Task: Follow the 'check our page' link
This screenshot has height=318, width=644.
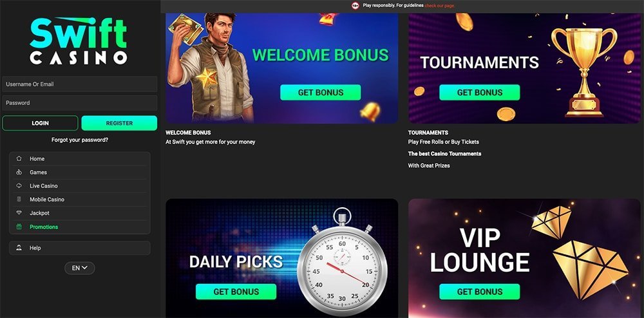Action: (x=439, y=6)
